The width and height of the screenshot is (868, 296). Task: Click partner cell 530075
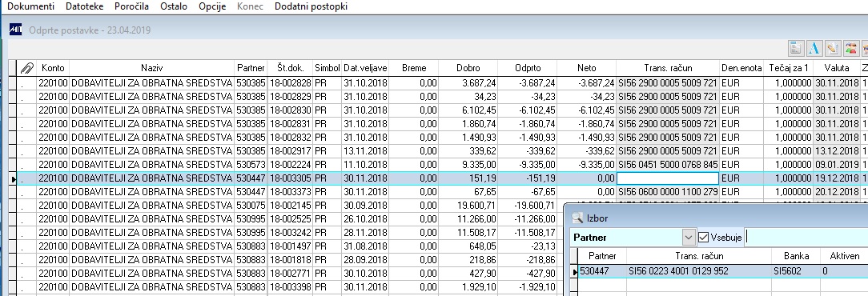click(251, 206)
